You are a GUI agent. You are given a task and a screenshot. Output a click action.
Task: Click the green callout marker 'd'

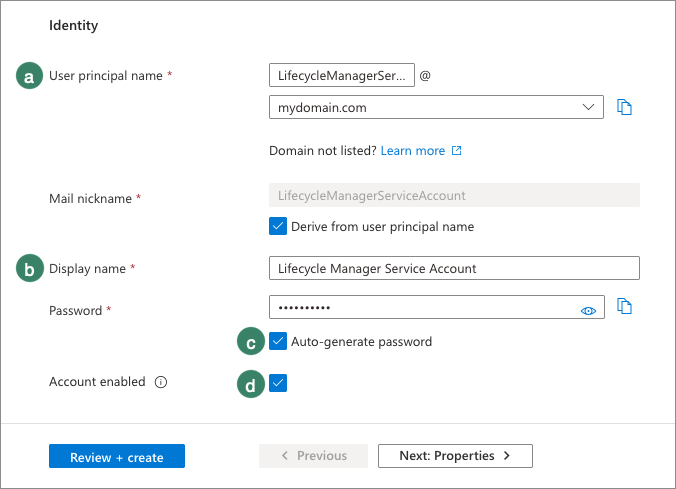click(250, 383)
